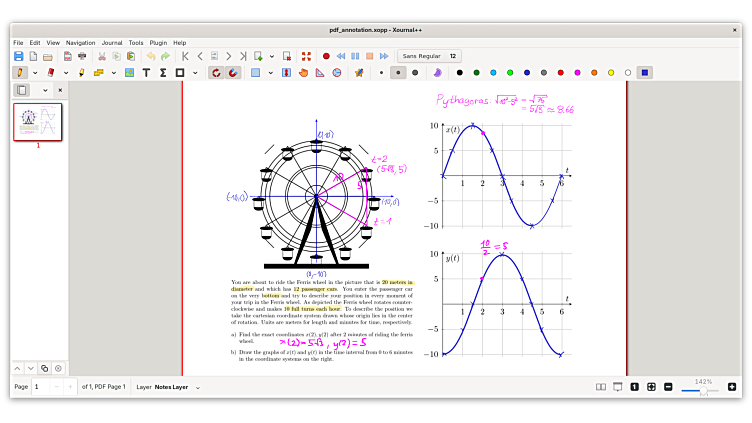Select the Highlighter tool
Screen dimensions: 752x423
coord(82,72)
